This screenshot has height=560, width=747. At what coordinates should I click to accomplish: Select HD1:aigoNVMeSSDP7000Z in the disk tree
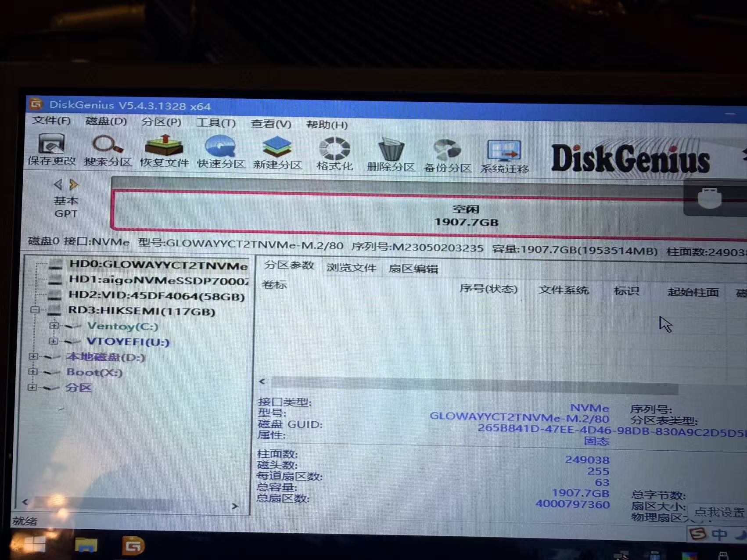click(159, 280)
